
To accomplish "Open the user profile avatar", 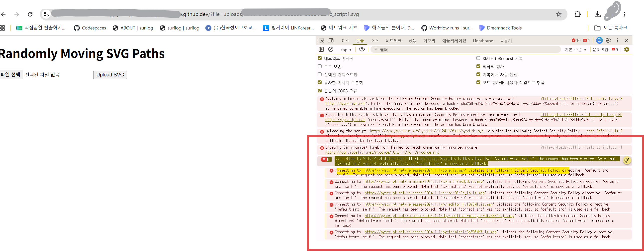I will pos(612,11).
